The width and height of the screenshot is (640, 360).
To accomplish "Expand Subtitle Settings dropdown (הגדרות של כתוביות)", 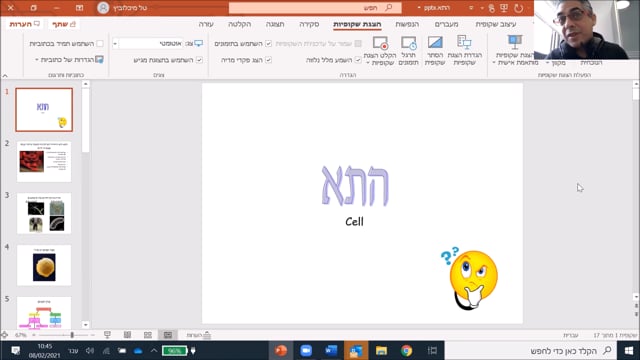I will 36,60.
